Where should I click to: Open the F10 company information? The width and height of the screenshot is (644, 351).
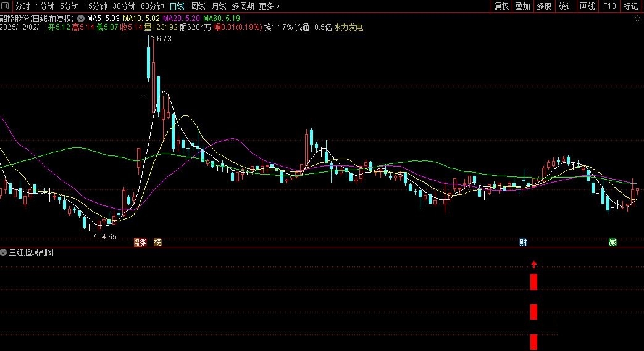[609, 6]
